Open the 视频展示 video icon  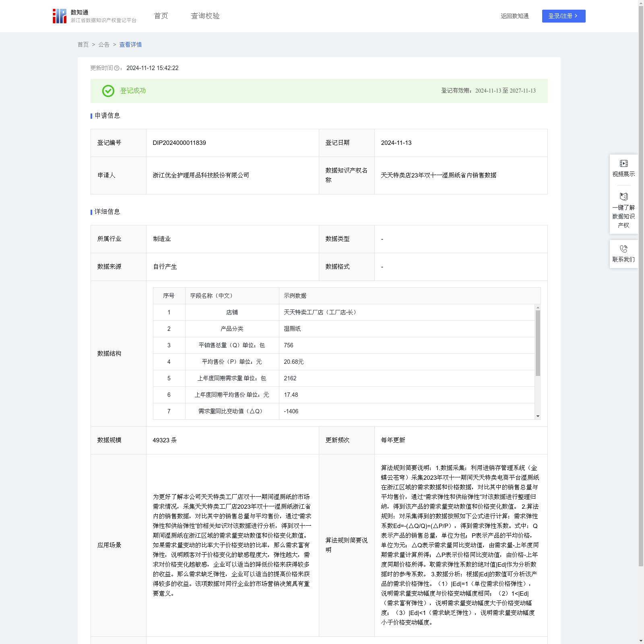(x=623, y=163)
